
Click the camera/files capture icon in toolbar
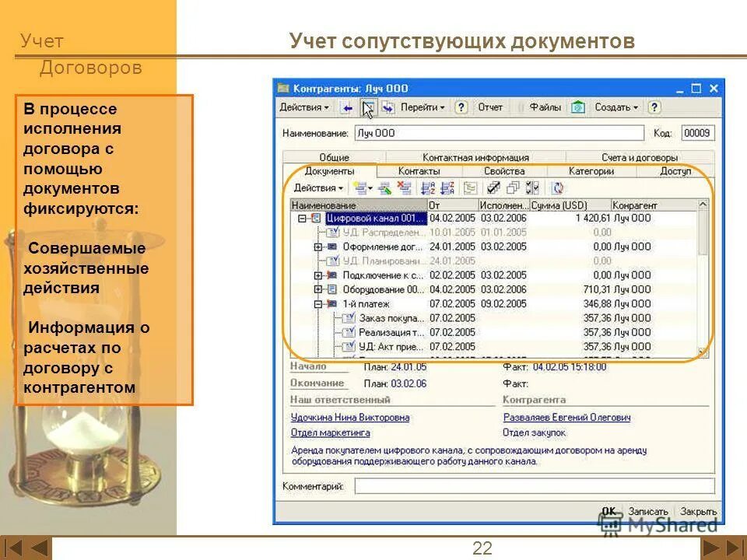coord(576,107)
